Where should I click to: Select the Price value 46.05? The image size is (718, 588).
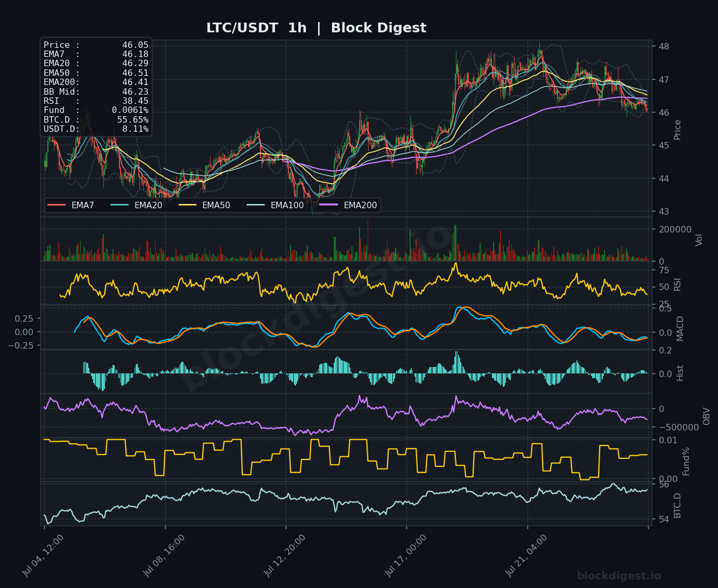[135, 45]
